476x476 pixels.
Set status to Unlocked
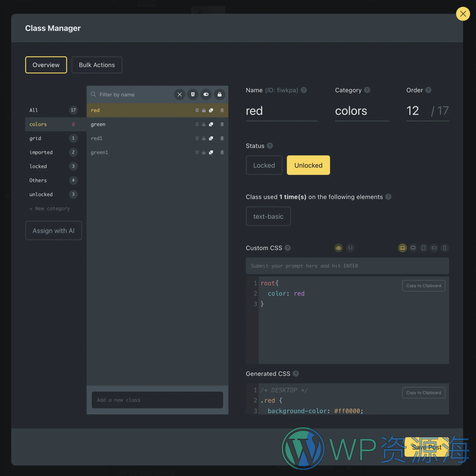pyautogui.click(x=308, y=165)
